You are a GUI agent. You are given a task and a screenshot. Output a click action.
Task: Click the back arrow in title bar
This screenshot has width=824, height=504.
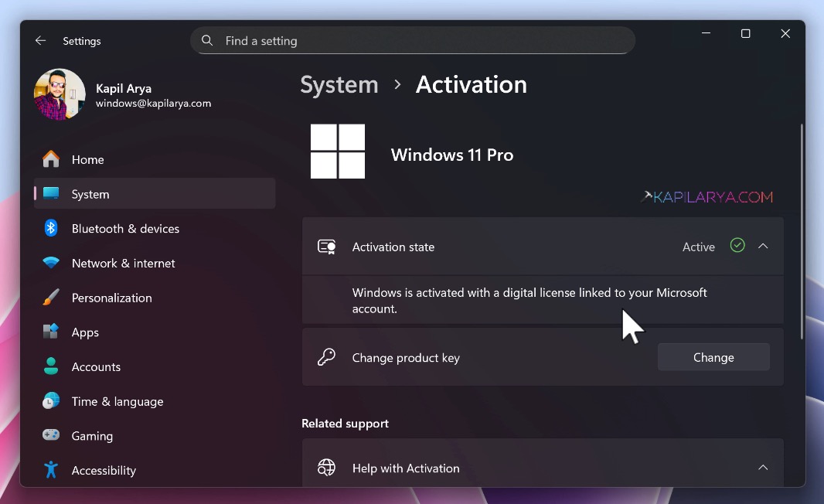point(40,41)
